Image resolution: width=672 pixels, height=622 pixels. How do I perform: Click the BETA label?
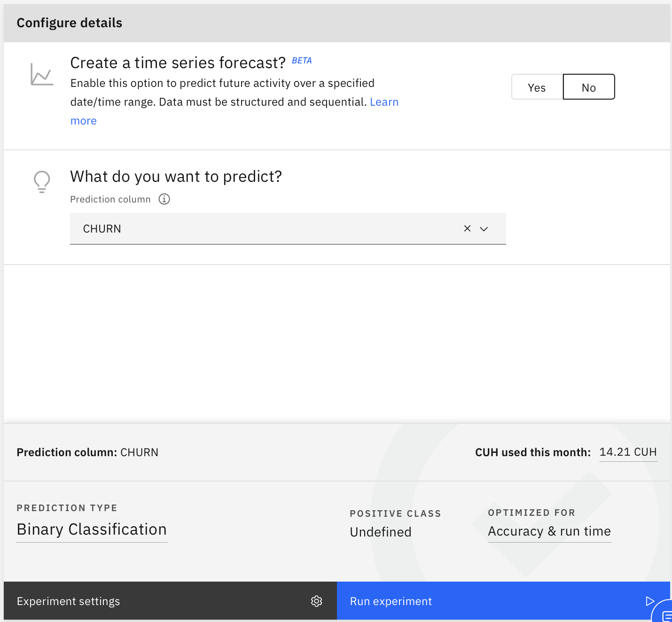pyautogui.click(x=302, y=61)
